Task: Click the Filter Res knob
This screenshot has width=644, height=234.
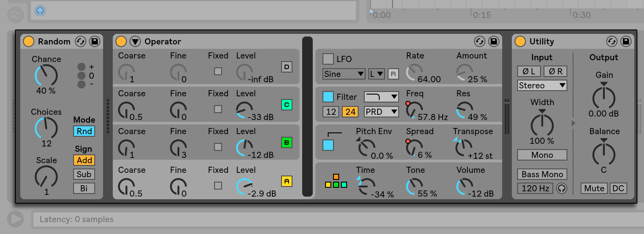Action: 465,110
